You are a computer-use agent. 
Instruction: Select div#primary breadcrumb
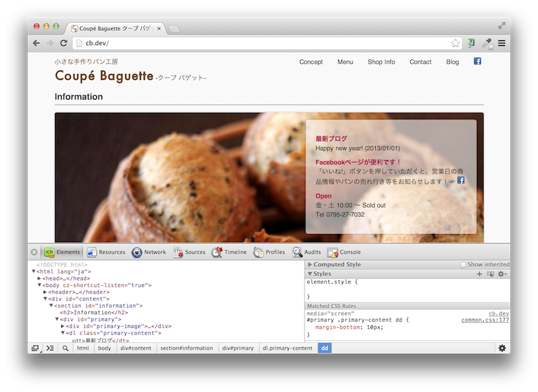[x=238, y=348]
